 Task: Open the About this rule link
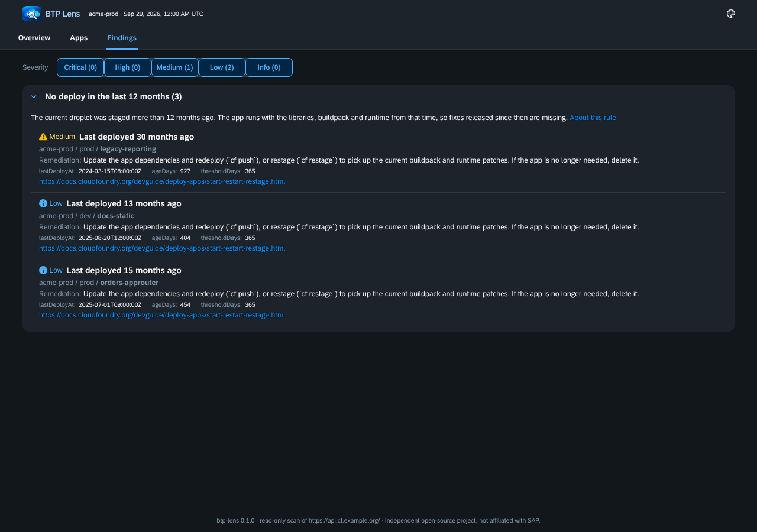tap(593, 118)
